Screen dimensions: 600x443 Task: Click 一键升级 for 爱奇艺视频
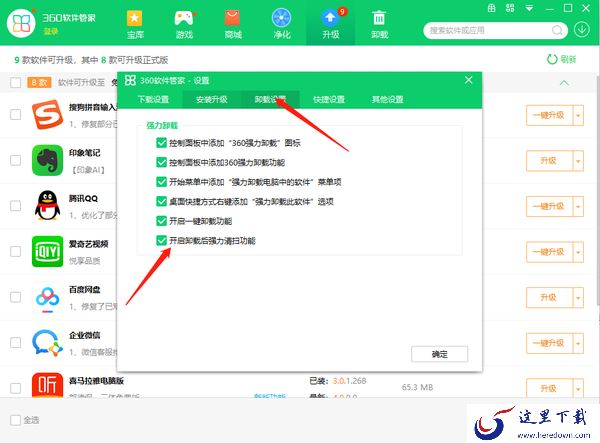tap(549, 252)
